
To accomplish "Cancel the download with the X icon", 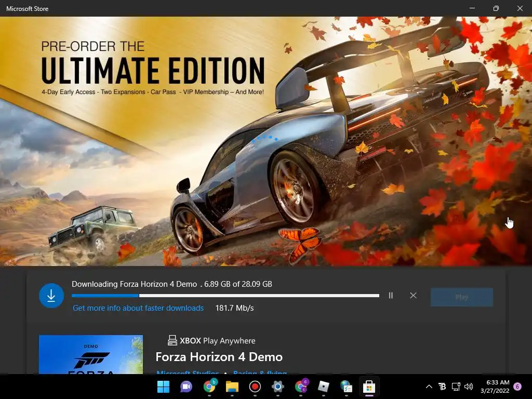I will pos(413,296).
